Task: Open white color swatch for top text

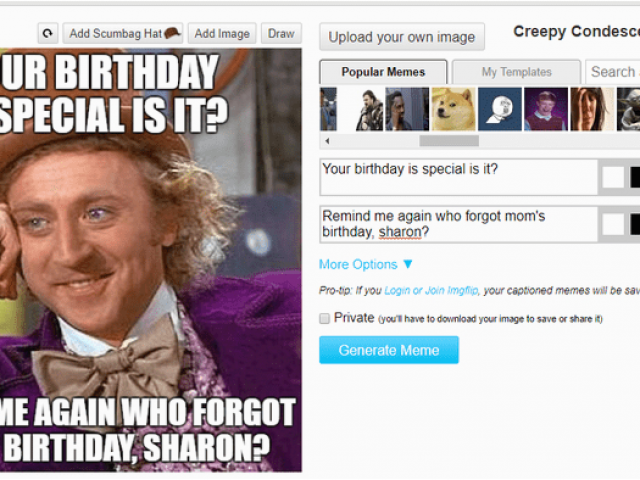Action: point(613,178)
